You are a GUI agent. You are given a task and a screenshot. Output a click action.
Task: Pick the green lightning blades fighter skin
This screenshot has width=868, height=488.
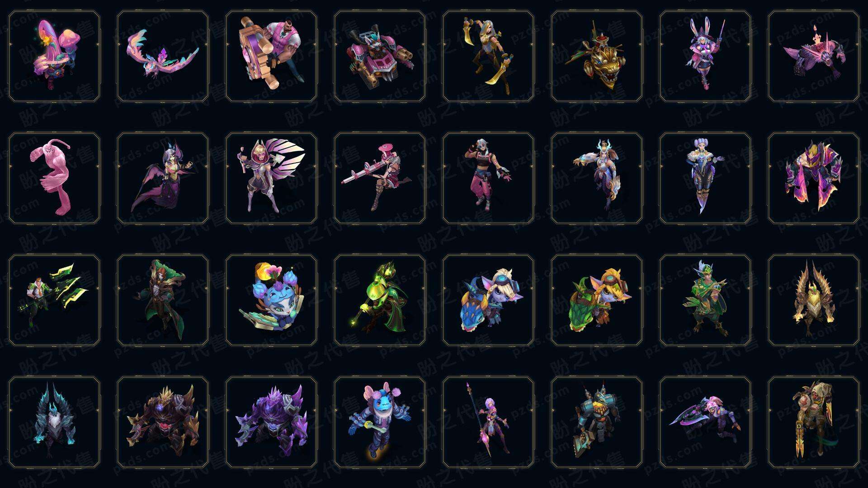[54, 300]
